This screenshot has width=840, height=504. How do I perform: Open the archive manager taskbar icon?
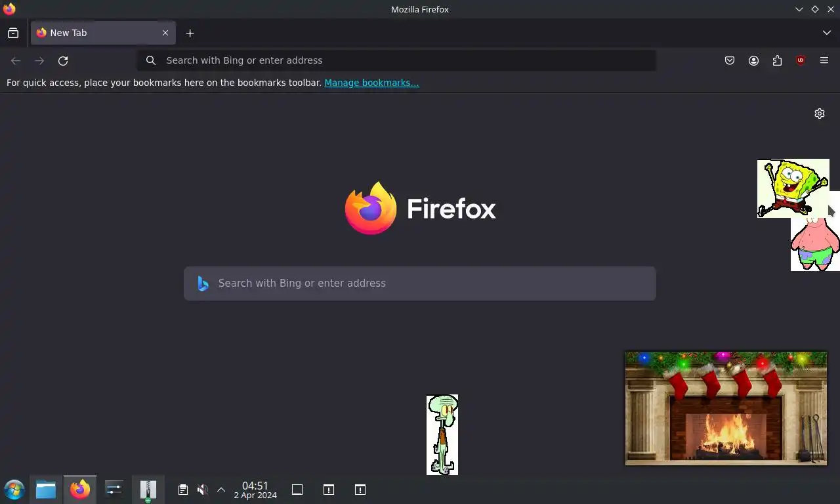pos(148,490)
